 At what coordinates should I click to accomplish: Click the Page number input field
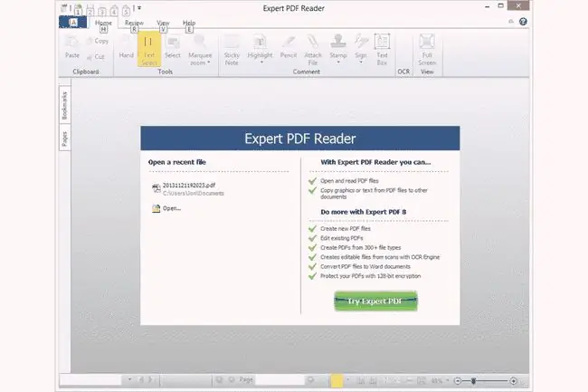(x=280, y=379)
